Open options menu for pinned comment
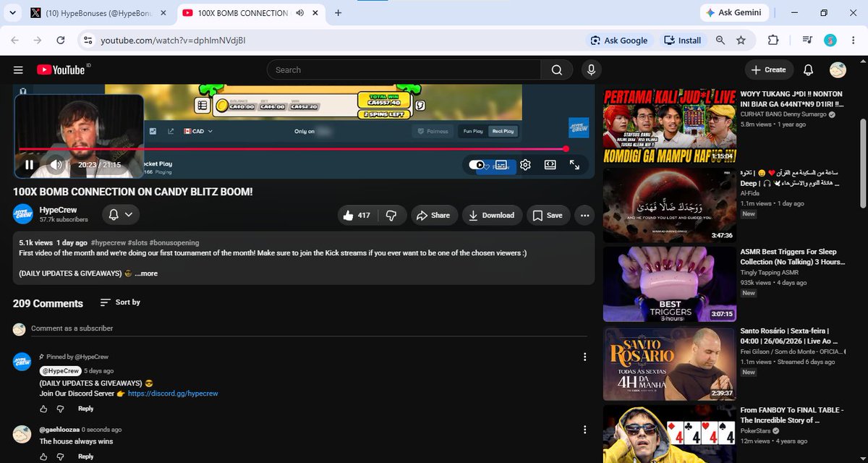 584,357
